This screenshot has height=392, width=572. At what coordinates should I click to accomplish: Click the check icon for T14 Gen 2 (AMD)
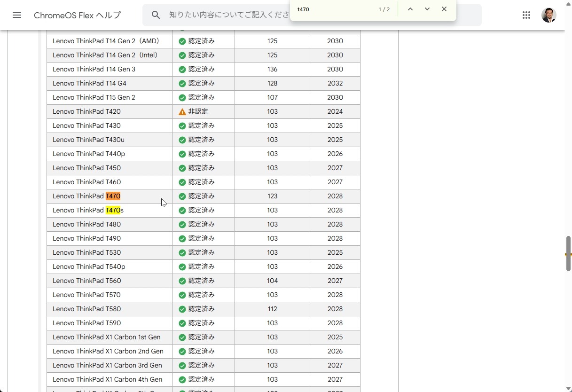(182, 41)
